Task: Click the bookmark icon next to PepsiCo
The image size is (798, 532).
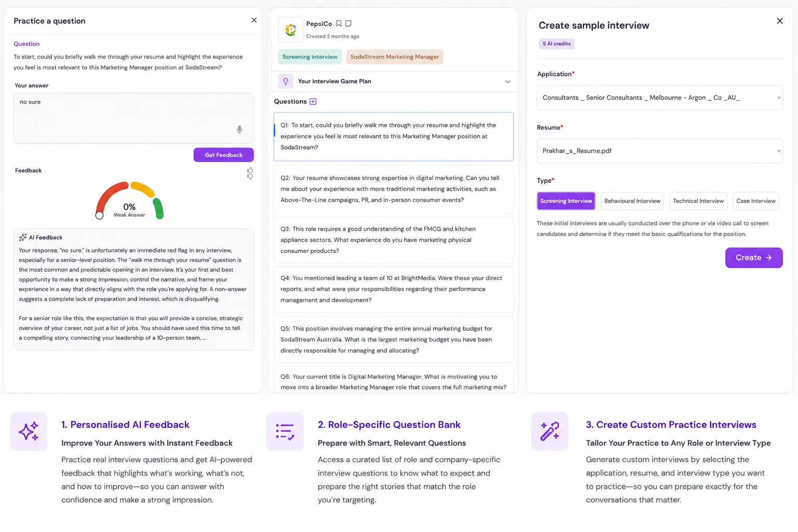Action: [339, 23]
